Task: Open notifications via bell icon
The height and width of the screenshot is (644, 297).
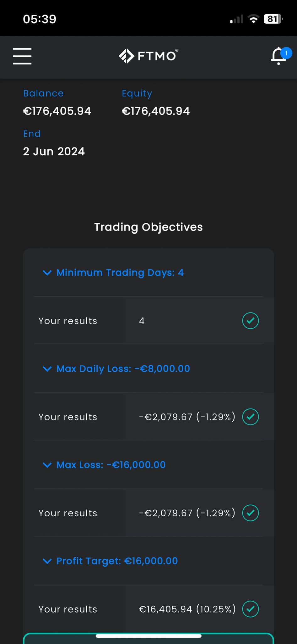Action: 278,56
